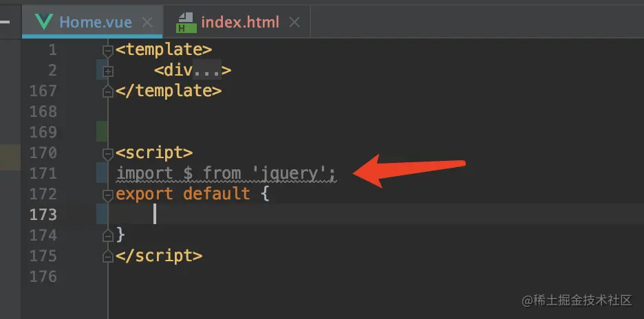The height and width of the screenshot is (319, 644).
Task: Click line number 176 in gutter
Action: pos(43,276)
